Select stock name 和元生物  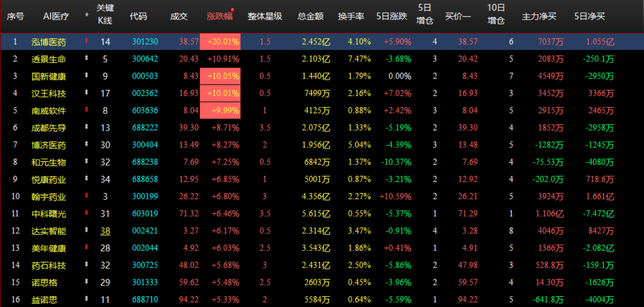click(x=48, y=162)
